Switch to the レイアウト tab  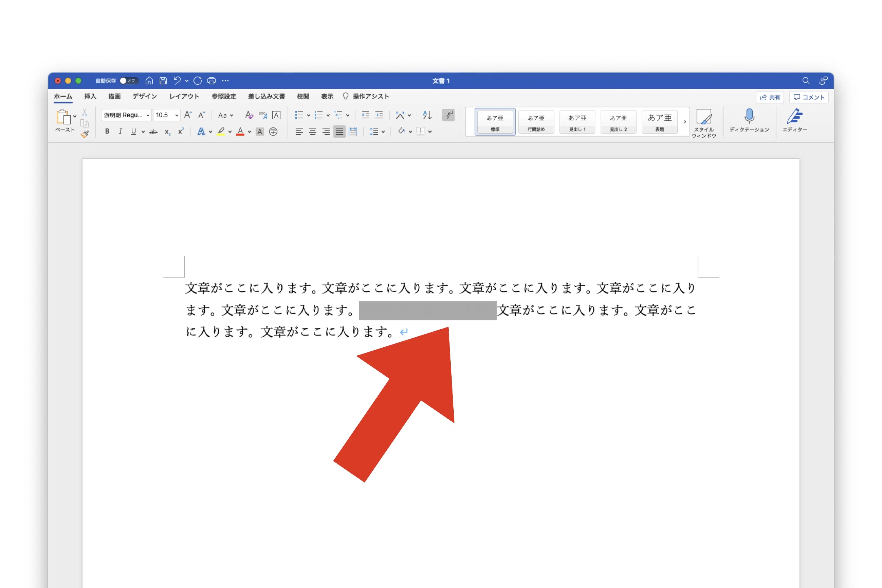click(184, 96)
